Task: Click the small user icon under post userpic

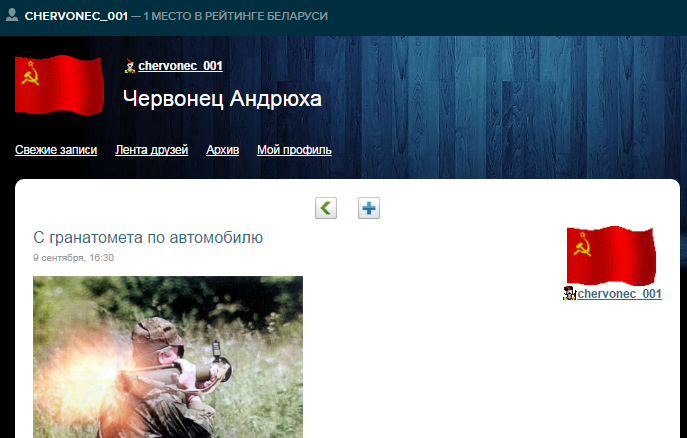Action: click(569, 293)
